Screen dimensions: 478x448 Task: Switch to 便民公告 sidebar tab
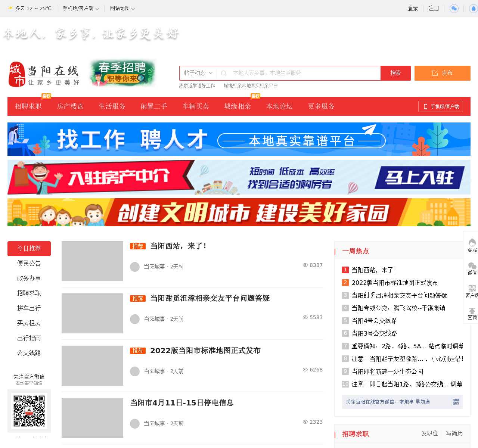click(x=29, y=264)
